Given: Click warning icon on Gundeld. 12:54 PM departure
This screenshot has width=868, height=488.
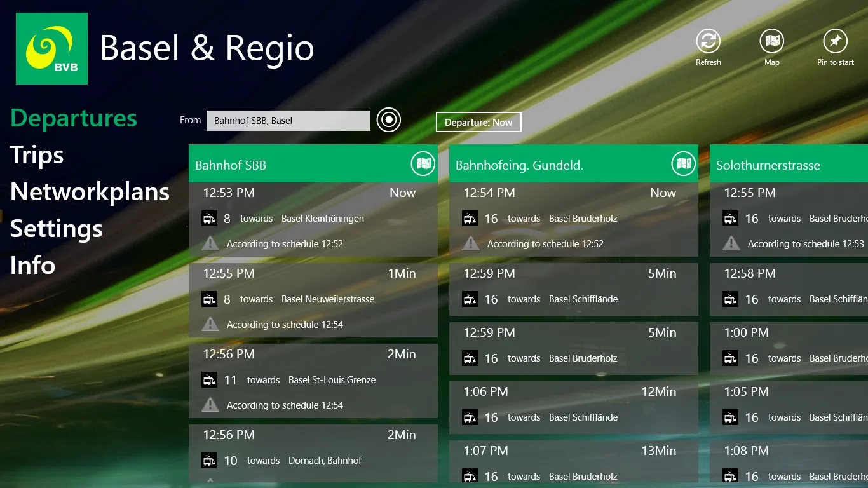Looking at the screenshot, I should [x=471, y=243].
